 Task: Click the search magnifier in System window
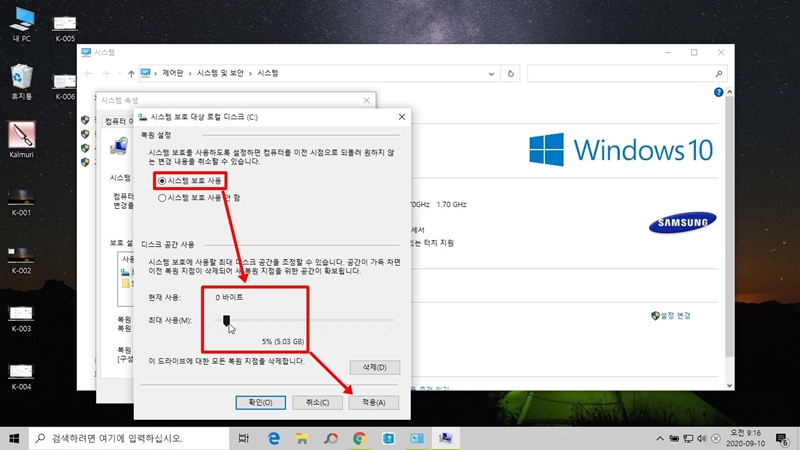(719, 73)
